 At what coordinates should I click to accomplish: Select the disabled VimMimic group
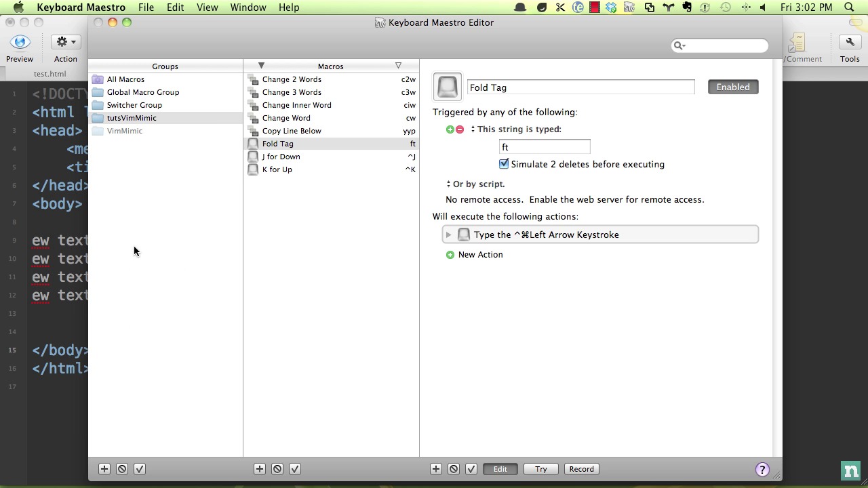coord(165,131)
